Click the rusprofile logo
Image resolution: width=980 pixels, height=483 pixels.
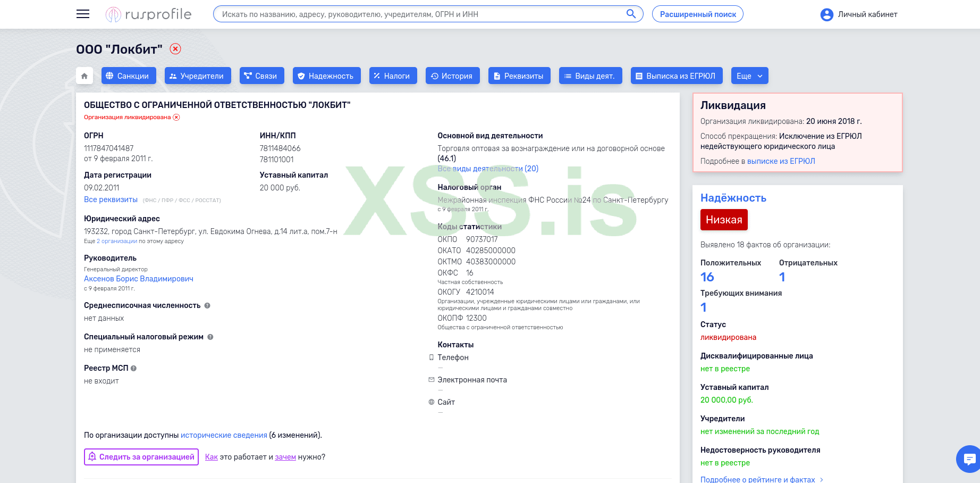click(149, 14)
